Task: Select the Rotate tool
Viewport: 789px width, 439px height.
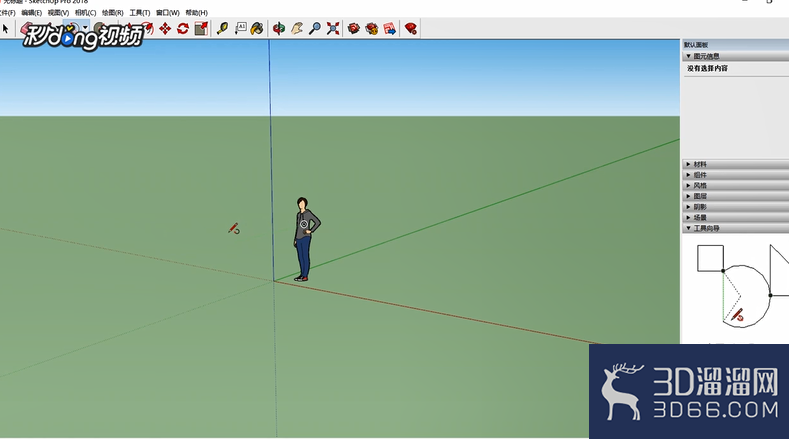Action: tap(183, 29)
